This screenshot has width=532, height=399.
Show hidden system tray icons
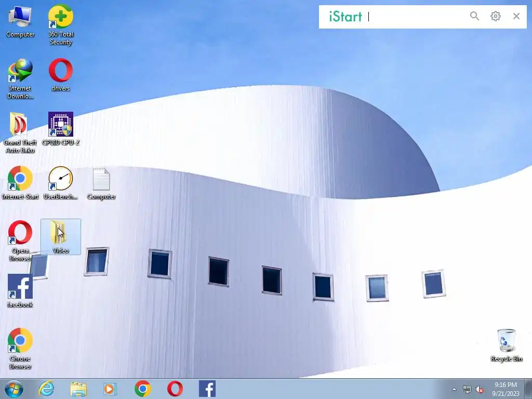click(x=454, y=389)
